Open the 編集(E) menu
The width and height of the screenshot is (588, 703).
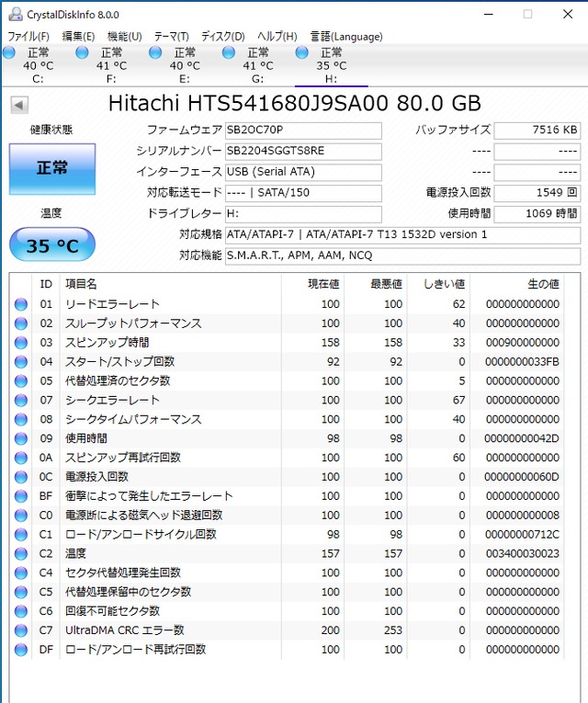tap(78, 37)
